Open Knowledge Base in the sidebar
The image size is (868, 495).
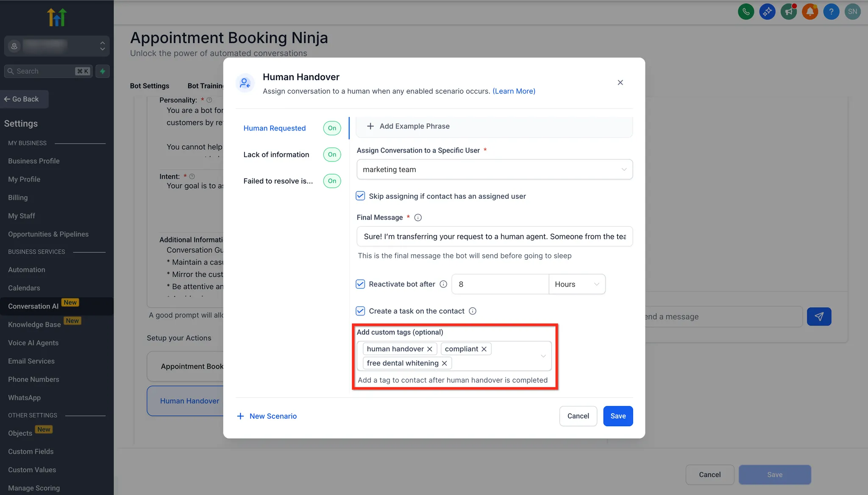(34, 324)
